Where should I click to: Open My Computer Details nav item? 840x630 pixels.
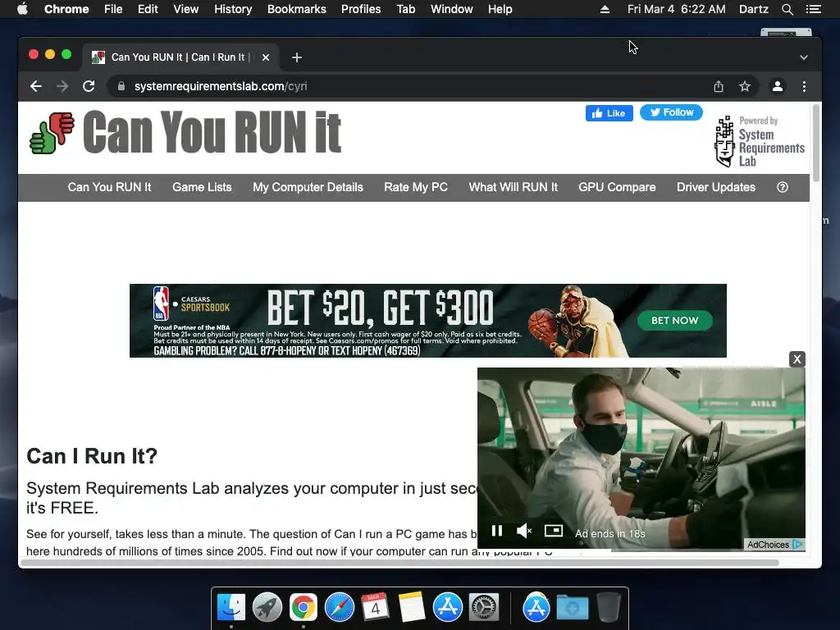click(x=308, y=187)
